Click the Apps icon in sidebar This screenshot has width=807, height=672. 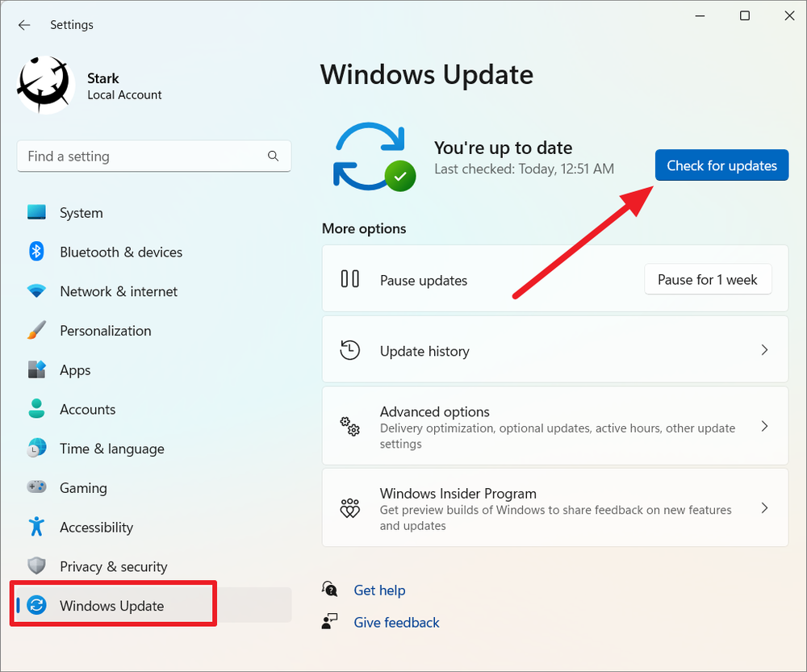36,369
